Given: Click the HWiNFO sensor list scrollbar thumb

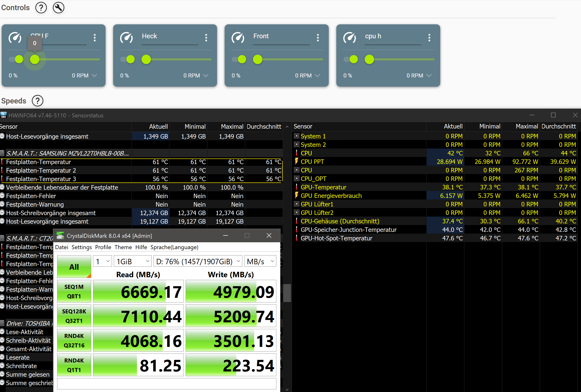Looking at the screenshot, I should (287, 293).
